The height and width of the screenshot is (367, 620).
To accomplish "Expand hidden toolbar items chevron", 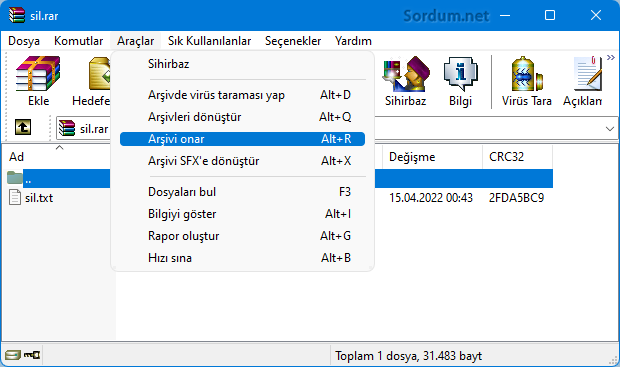I will click(x=611, y=58).
